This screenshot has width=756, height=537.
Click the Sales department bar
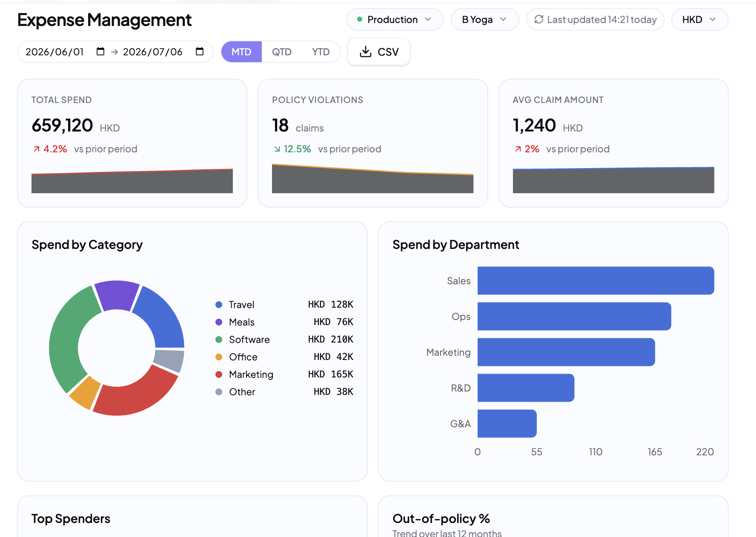[x=596, y=281]
